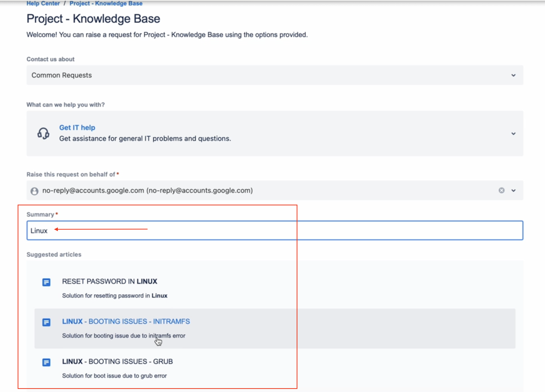
Task: Open LINUX - BOOTING ISSUES - INITRAMFS article
Action: 126,321
